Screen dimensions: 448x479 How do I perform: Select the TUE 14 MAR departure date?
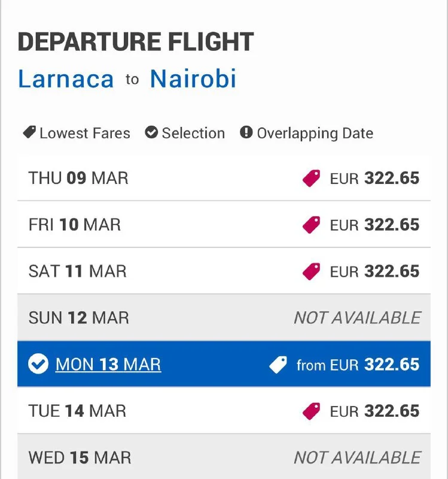(x=78, y=411)
